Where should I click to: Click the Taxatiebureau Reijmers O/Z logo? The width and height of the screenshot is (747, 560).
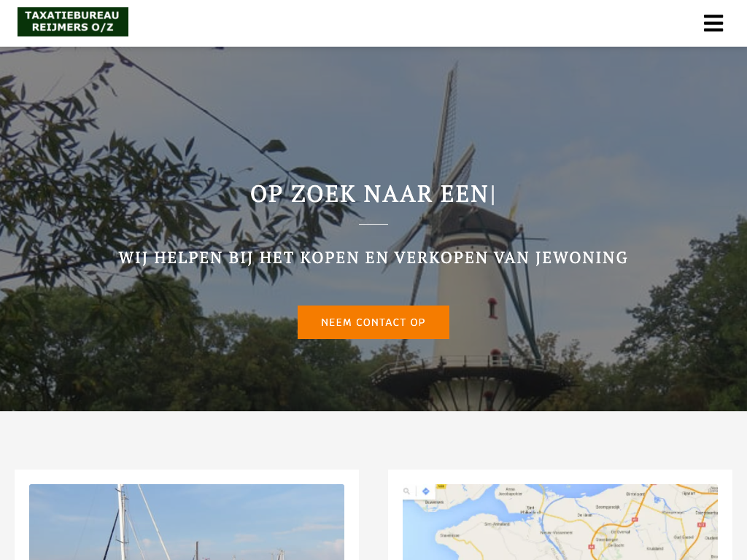(x=73, y=22)
